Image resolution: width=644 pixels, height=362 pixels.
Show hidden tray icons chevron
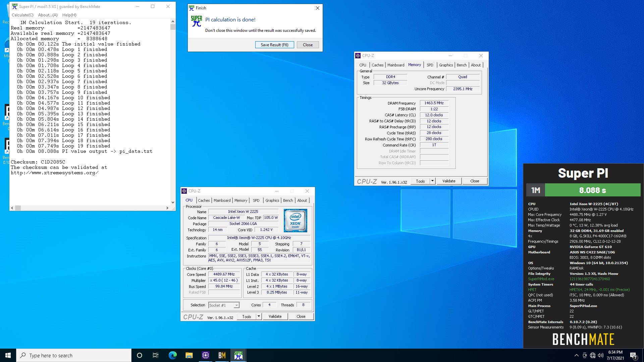tap(576, 355)
